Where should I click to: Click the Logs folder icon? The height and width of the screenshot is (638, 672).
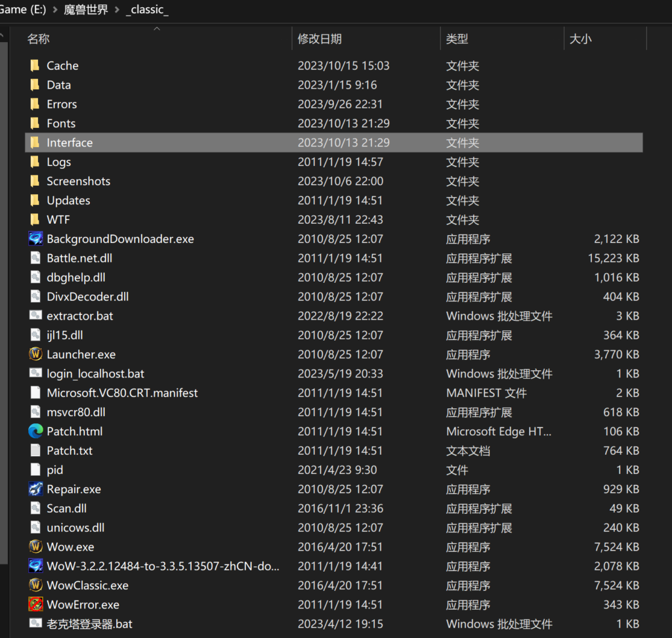(x=35, y=162)
